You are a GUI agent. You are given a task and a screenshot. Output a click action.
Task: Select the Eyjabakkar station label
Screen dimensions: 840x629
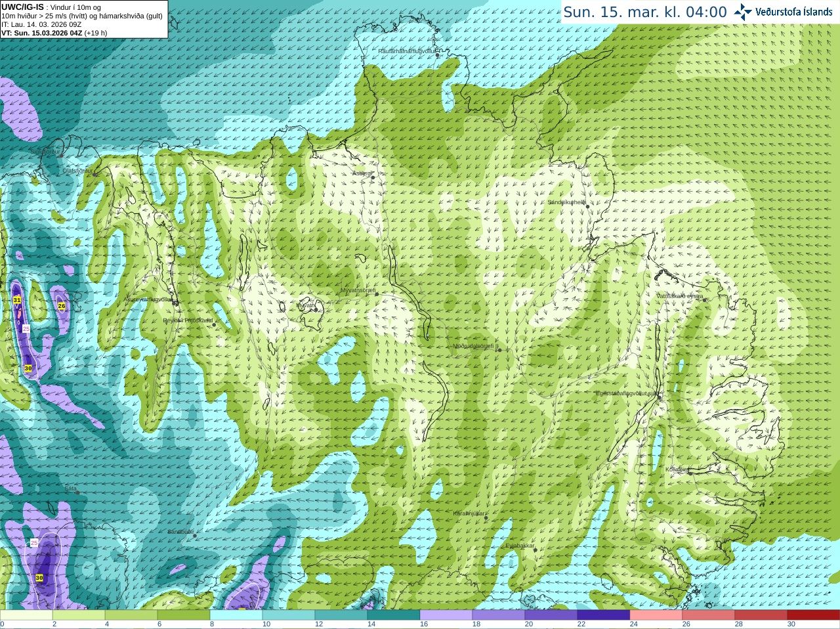(520, 546)
